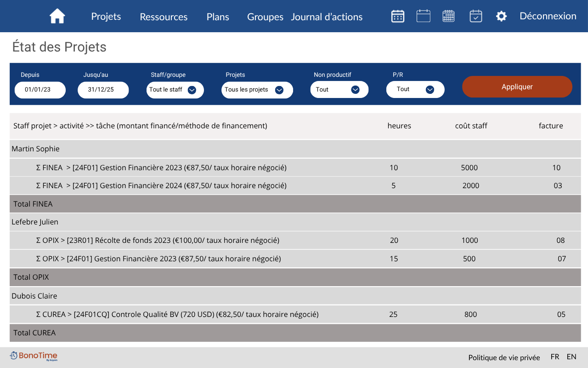Open the Journal d'actions menu
The height and width of the screenshot is (368, 588).
coord(327,17)
